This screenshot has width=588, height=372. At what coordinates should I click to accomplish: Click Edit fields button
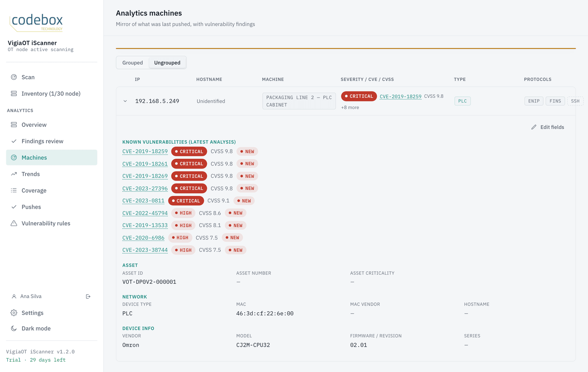(x=548, y=127)
